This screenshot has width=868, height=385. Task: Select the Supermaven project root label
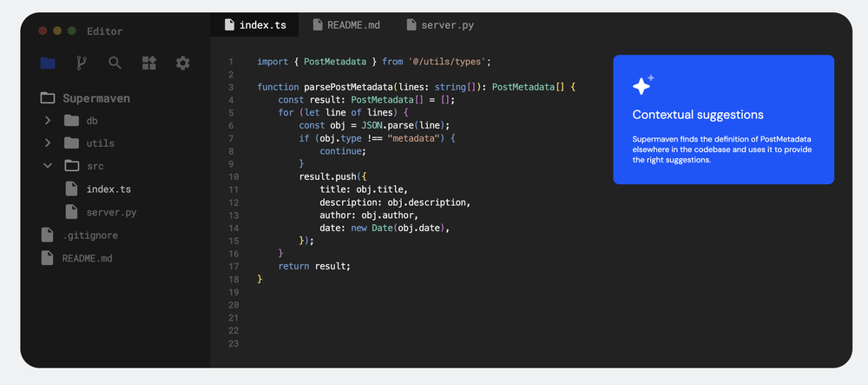click(96, 98)
